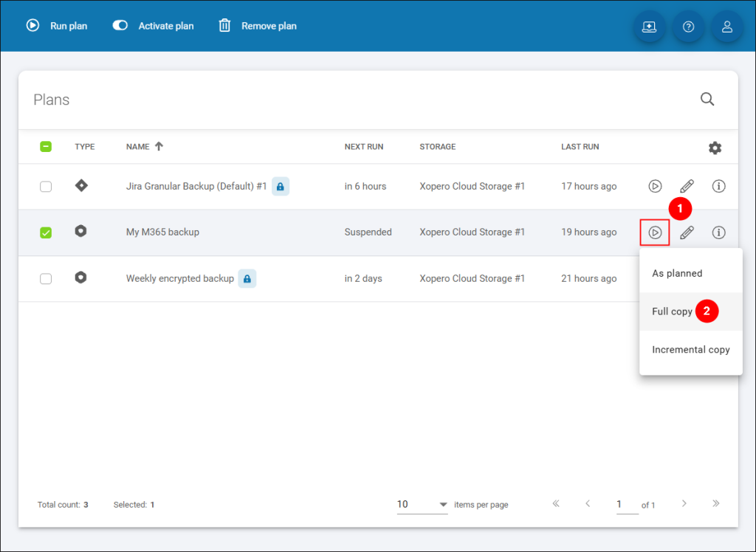
Task: Click the 'in 2 days' next run cell
Action: (x=363, y=278)
